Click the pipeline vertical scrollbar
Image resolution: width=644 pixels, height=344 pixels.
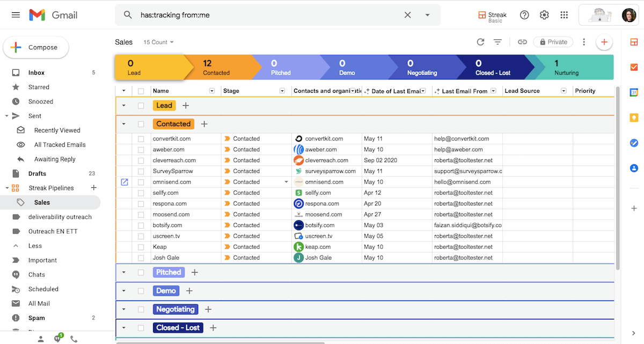(618, 177)
